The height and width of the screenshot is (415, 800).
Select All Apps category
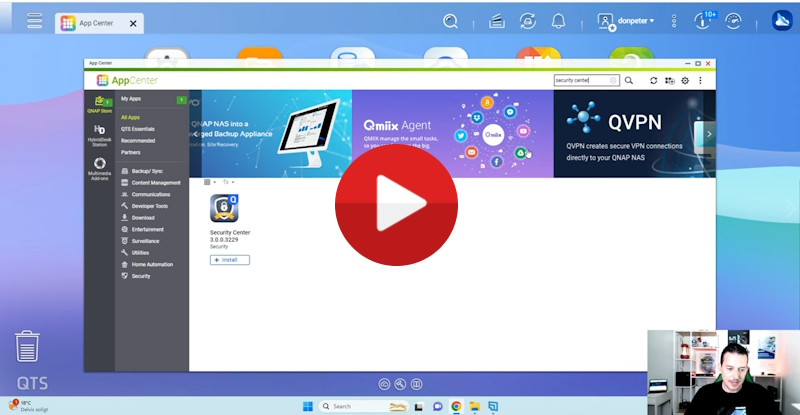click(x=130, y=117)
